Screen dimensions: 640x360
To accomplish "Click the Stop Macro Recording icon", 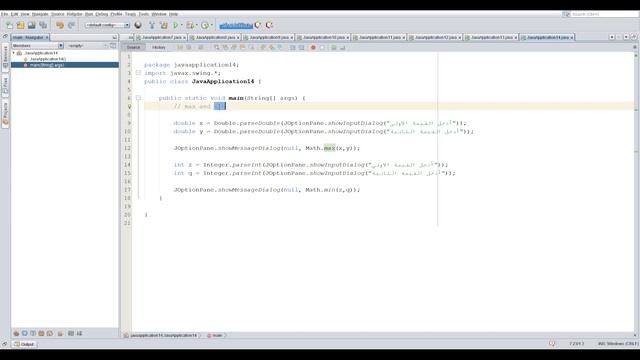I will 322,48.
